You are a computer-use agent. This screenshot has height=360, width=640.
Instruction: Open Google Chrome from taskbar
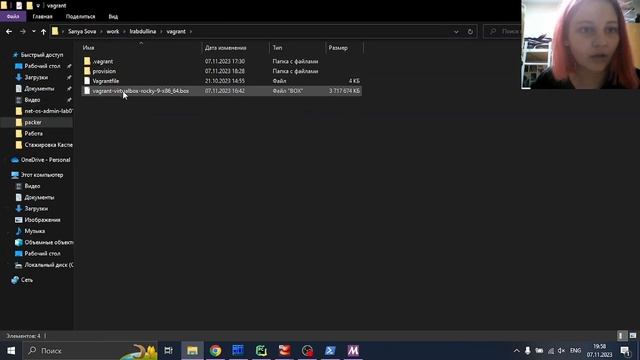point(216,351)
